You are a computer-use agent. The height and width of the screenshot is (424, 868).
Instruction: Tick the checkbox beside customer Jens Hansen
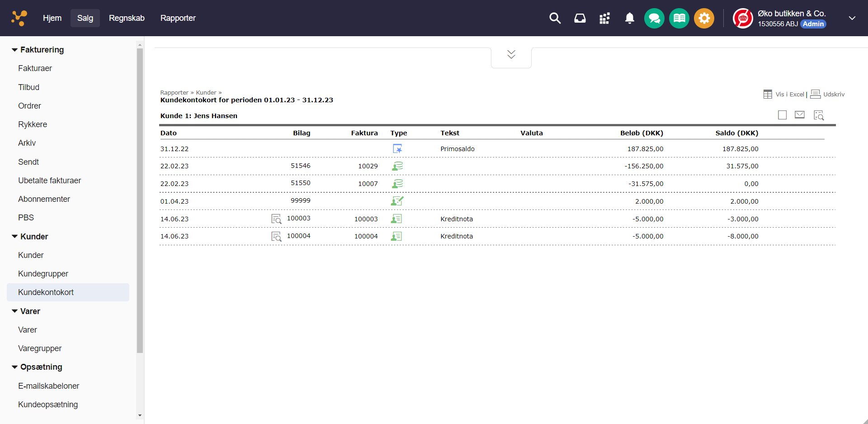[x=782, y=115]
